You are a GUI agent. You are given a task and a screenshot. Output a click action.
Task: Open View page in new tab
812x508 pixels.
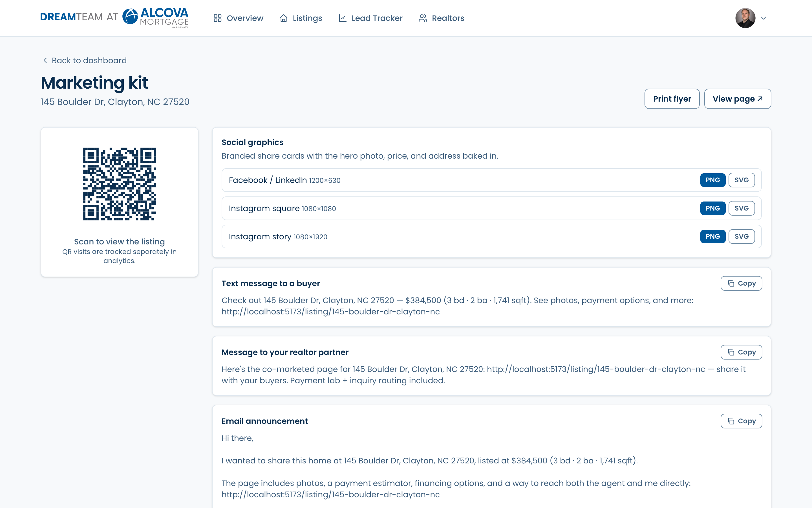(x=738, y=99)
